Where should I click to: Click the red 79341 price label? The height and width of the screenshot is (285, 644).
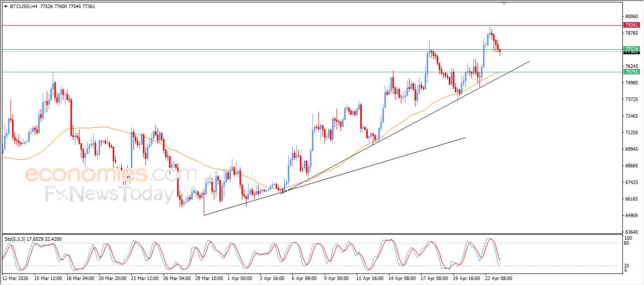(631, 25)
